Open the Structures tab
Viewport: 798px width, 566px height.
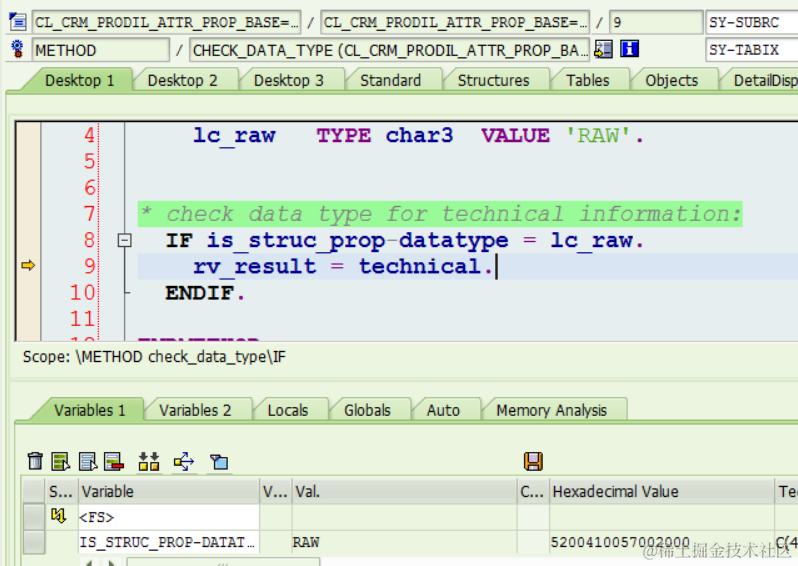pos(493,80)
